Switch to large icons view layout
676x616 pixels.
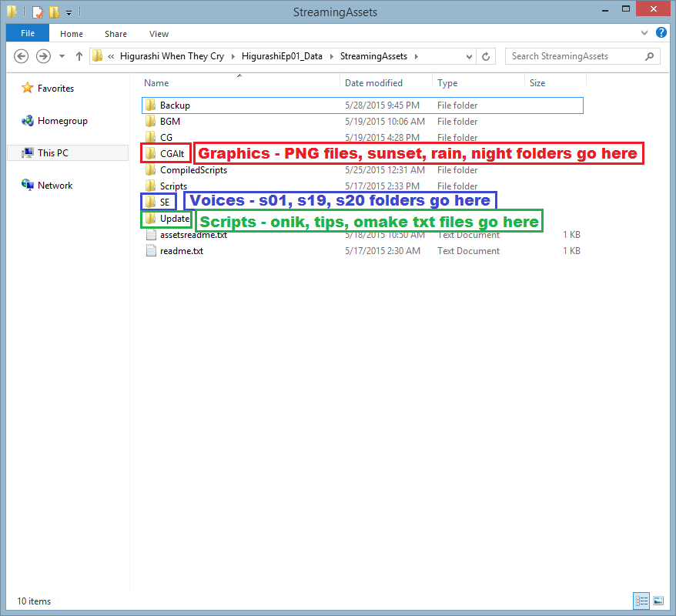point(658,601)
